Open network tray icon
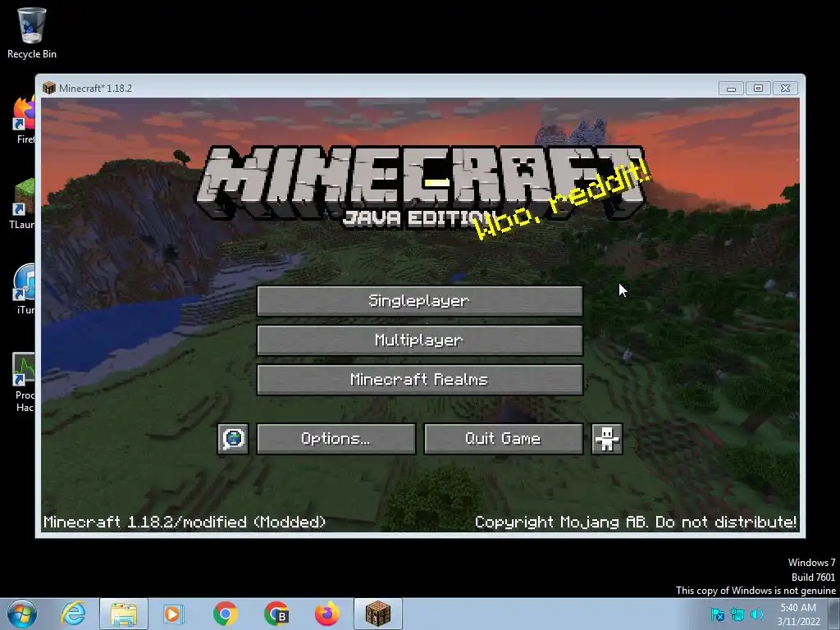The width and height of the screenshot is (840, 630). pos(737,614)
